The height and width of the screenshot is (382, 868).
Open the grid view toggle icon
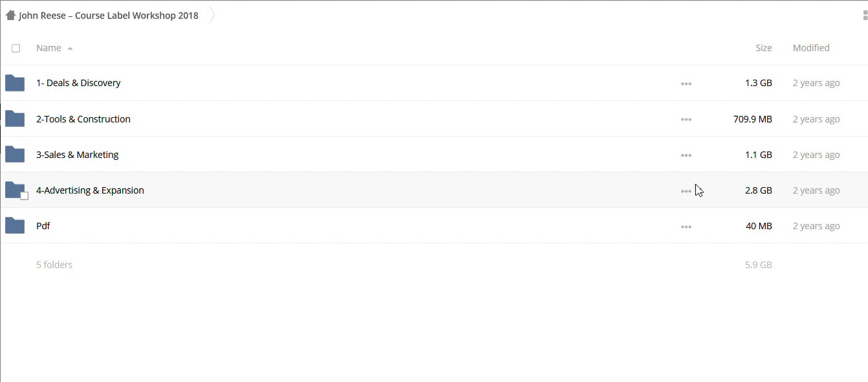tap(864, 16)
